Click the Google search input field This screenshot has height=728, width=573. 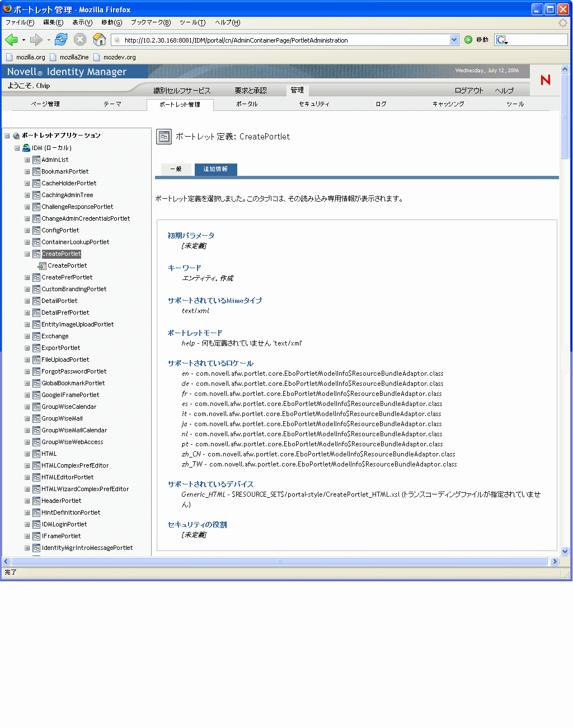(538, 40)
